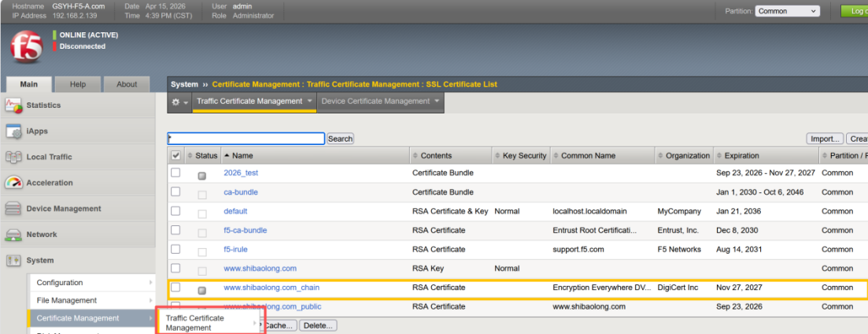
Task: Open the f5-ca-bundle certificate link
Action: click(x=245, y=230)
